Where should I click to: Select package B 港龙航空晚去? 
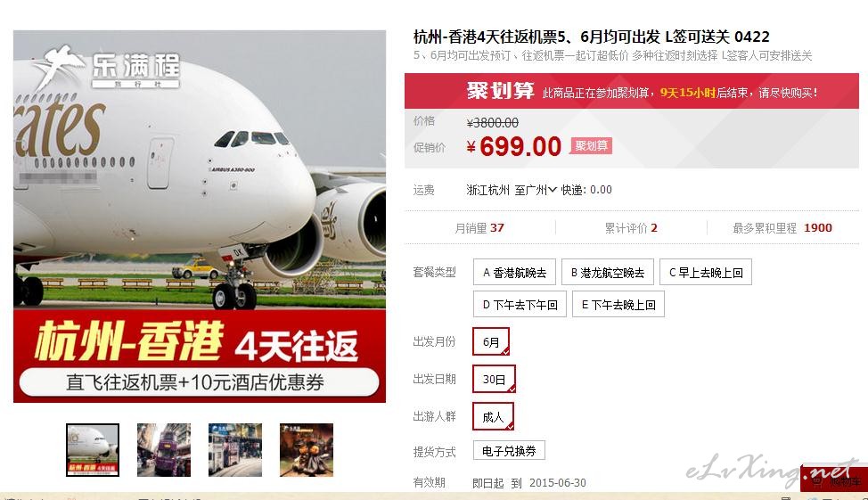pyautogui.click(x=608, y=272)
